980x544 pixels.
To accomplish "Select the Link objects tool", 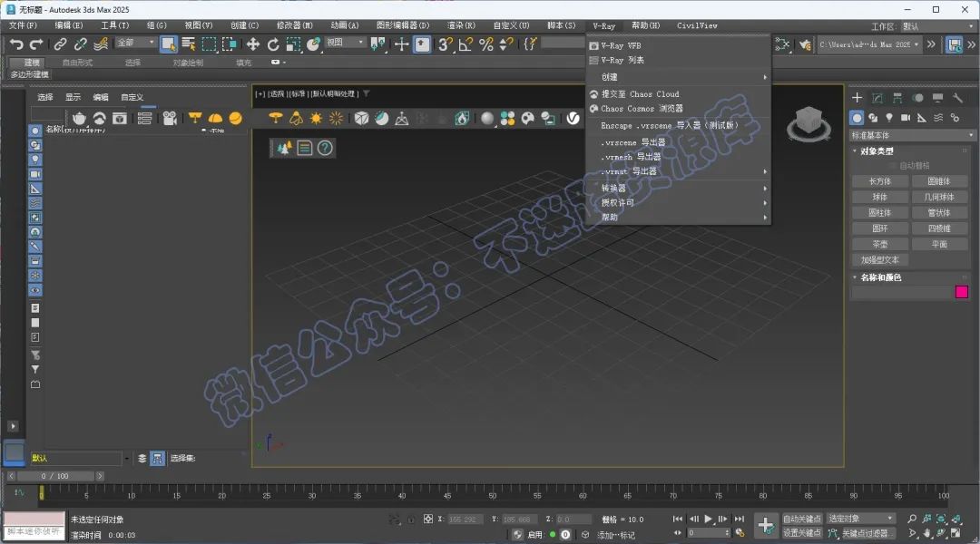I will tap(60, 44).
